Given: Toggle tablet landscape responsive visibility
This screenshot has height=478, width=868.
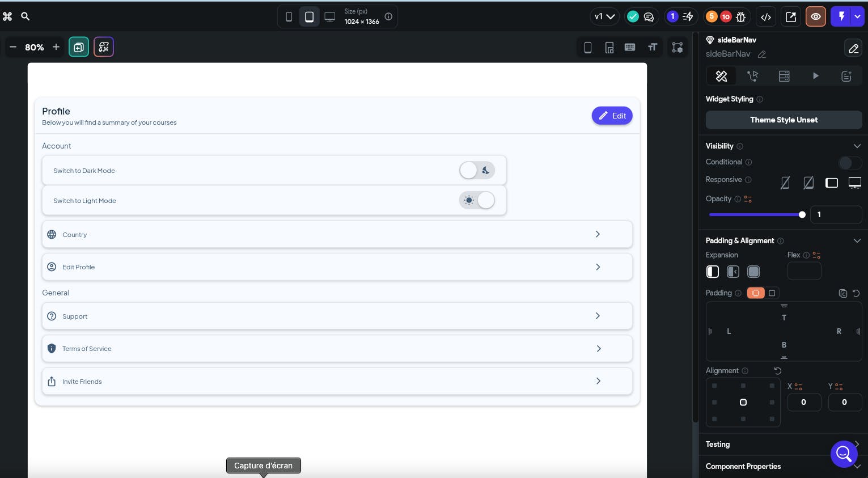Looking at the screenshot, I should click(832, 183).
